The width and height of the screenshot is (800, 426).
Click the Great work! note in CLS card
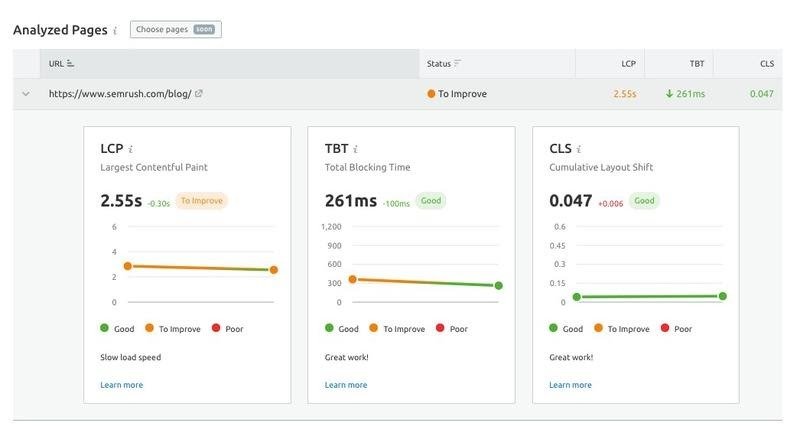[x=571, y=357]
